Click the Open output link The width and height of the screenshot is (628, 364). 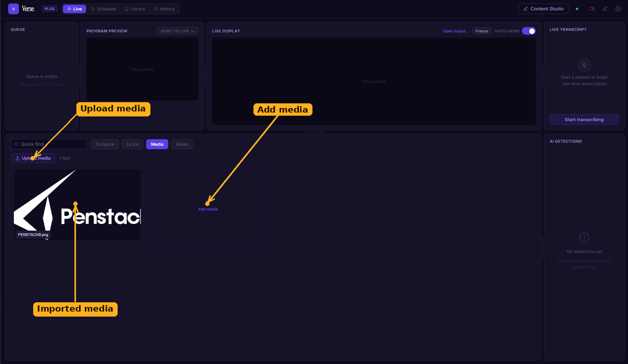456,31
